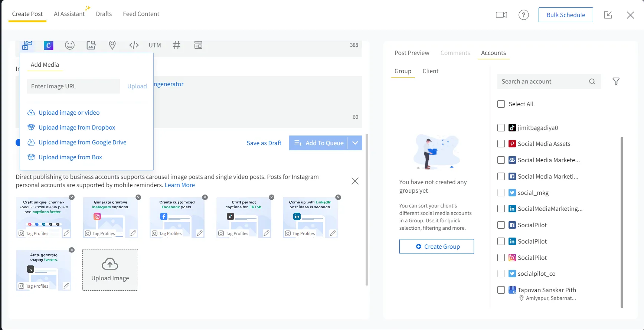
Task: Tick the Social Media Assets Pinterest checkbox
Action: tap(501, 144)
